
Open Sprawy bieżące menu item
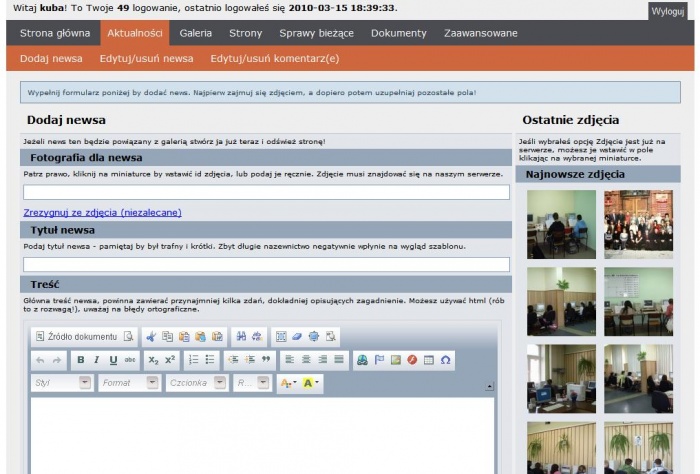coord(317,33)
